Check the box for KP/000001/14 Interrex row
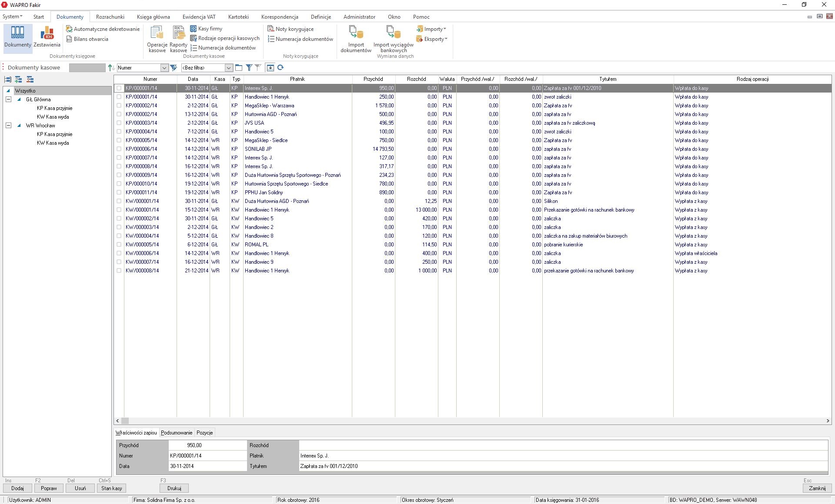This screenshot has width=835, height=504. tap(119, 88)
